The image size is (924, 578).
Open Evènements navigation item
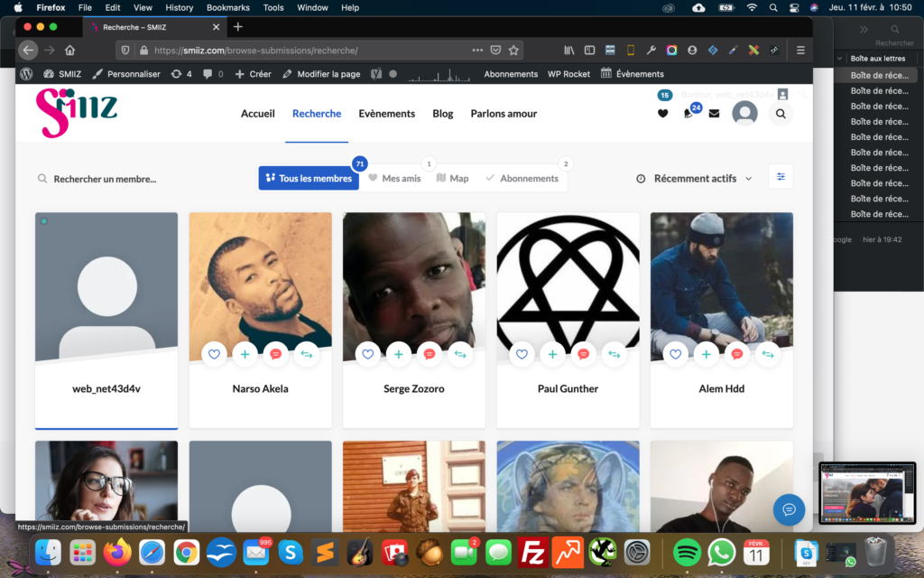click(x=386, y=113)
